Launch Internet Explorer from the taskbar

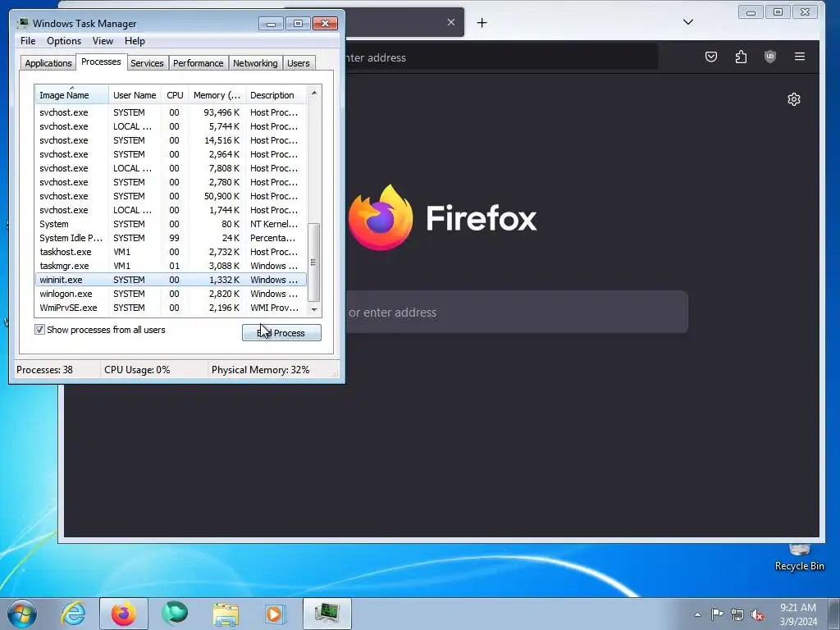tap(73, 614)
